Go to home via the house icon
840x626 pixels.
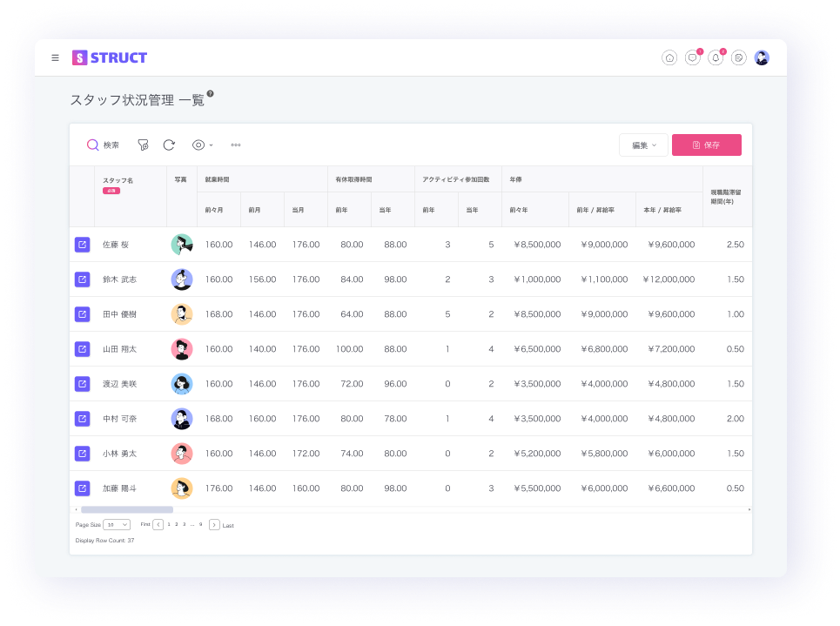(669, 57)
